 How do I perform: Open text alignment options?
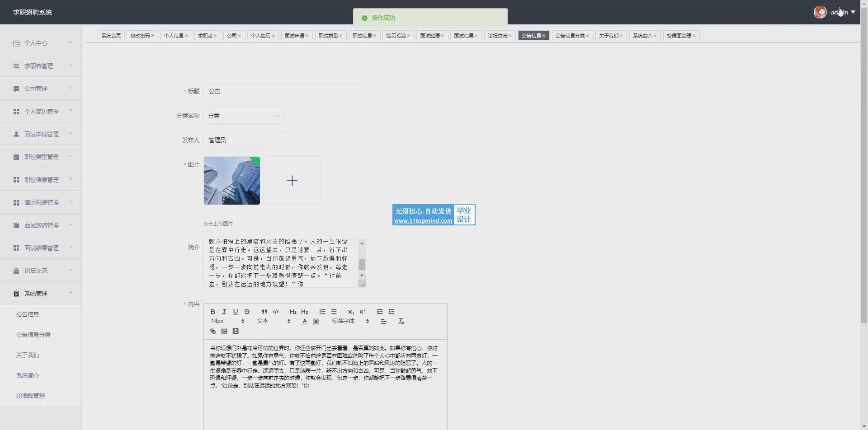point(384,321)
